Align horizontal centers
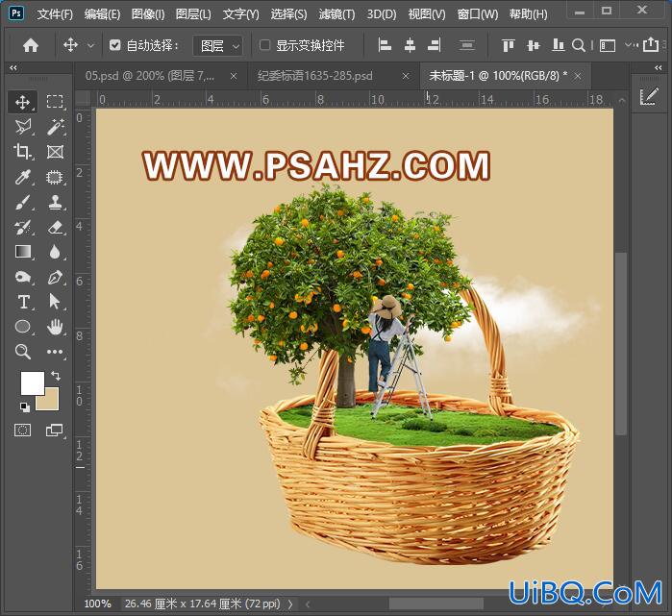Image resolution: width=672 pixels, height=616 pixels. click(410, 45)
